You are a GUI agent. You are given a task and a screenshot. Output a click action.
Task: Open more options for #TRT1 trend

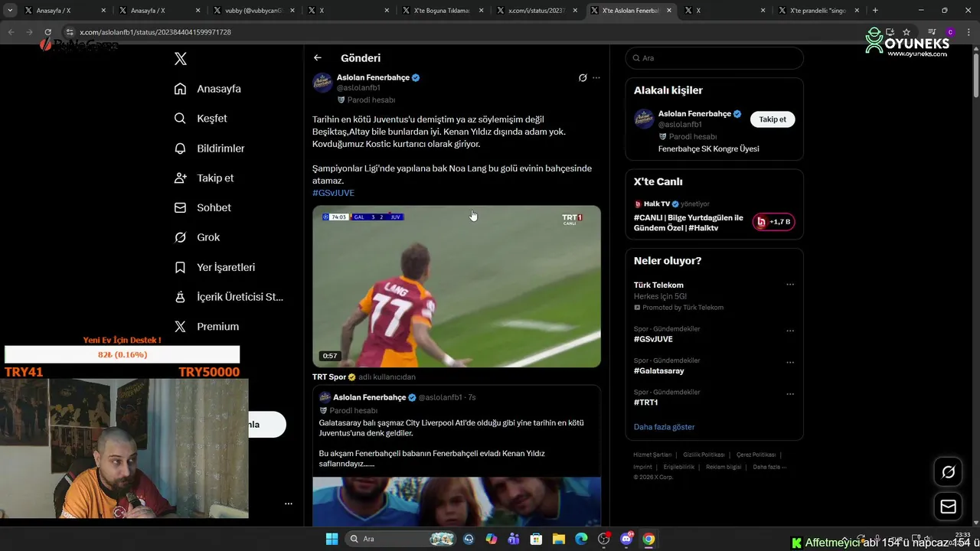point(790,394)
